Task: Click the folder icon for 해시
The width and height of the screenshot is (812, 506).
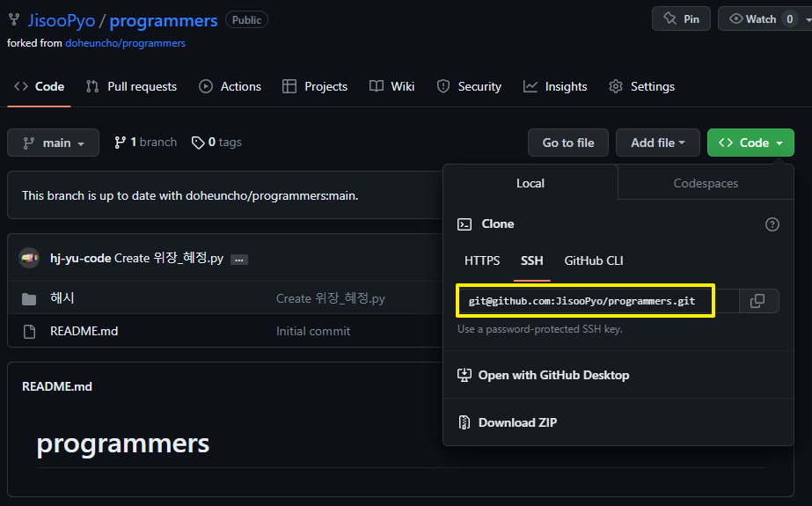Action: 29,299
